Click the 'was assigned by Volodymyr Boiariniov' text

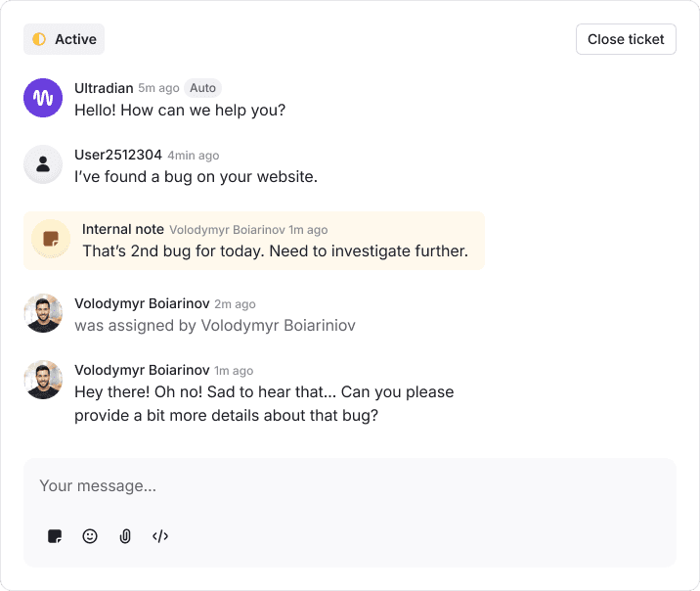(215, 325)
